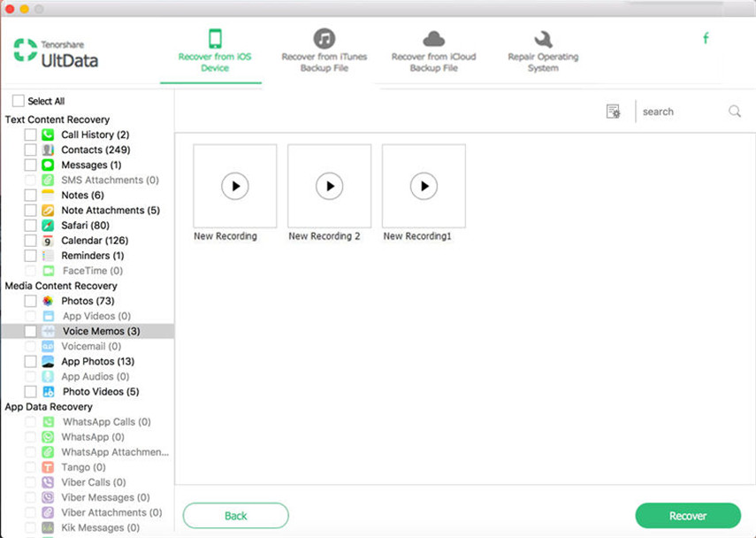
Task: Select the Contacts (249) label
Action: pyautogui.click(x=95, y=150)
